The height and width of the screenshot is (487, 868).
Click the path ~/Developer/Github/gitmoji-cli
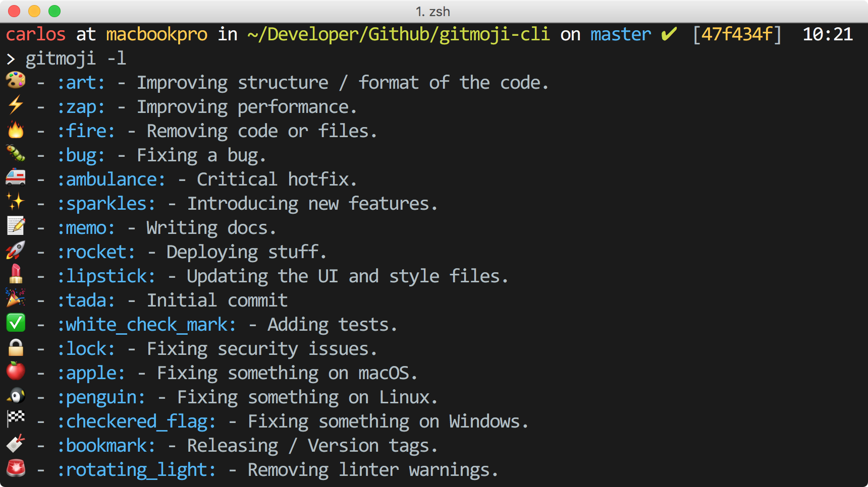point(398,34)
